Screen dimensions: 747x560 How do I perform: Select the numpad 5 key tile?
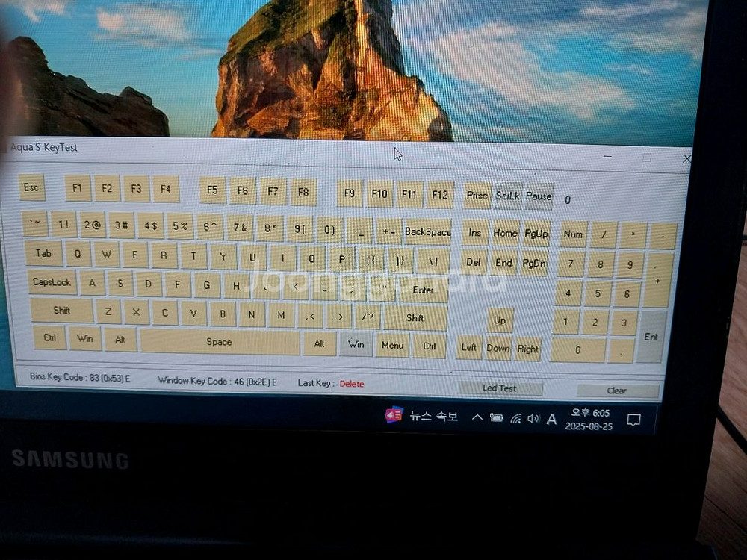598,293
